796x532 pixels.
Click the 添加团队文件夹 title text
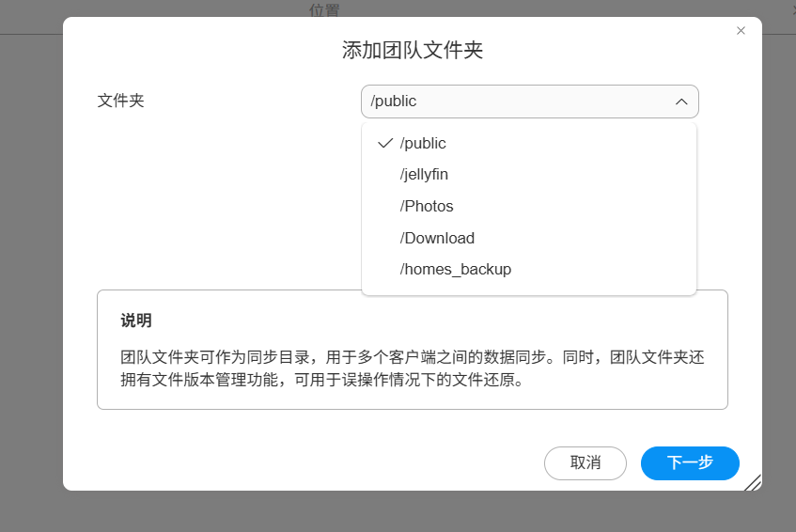[x=413, y=50]
